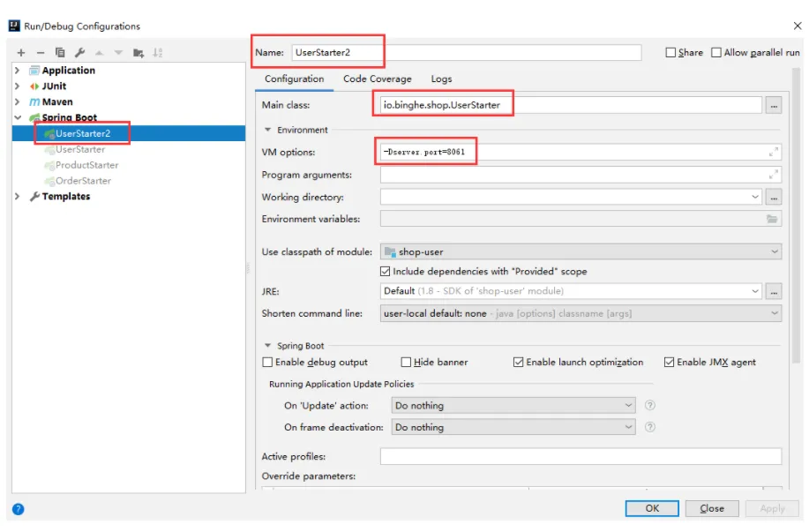
Task: Browse for Working directory with ellipsis button
Action: coord(774,197)
